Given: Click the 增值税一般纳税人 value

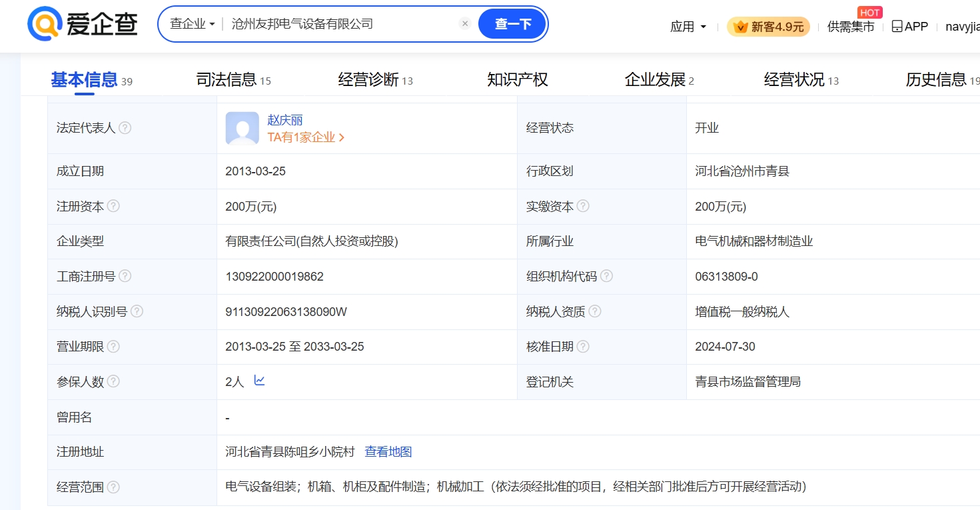Looking at the screenshot, I should 742,312.
